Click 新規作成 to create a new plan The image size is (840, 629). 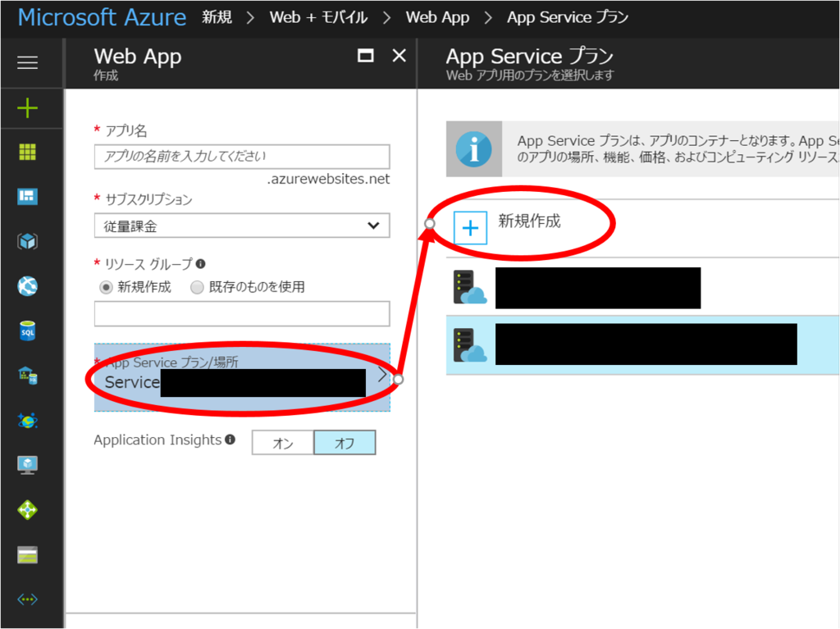(x=529, y=221)
